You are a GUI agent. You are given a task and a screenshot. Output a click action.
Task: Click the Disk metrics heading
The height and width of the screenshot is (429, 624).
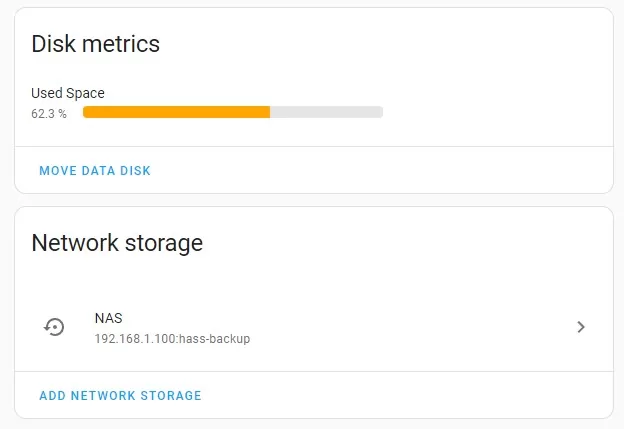96,44
